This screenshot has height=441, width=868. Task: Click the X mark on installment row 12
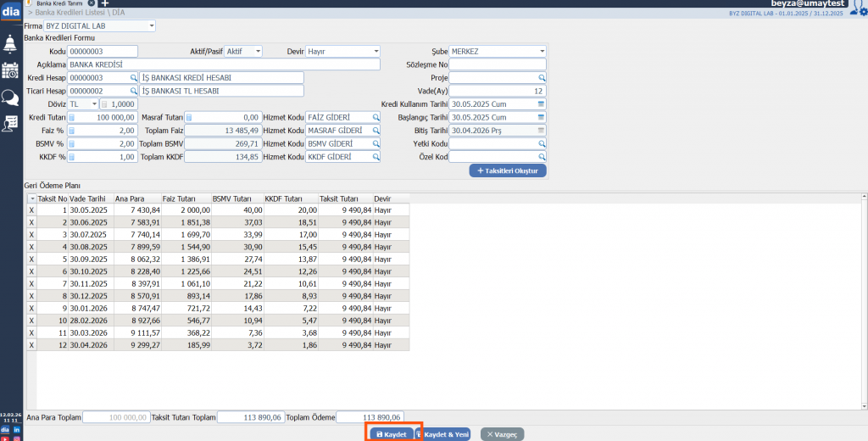32,346
